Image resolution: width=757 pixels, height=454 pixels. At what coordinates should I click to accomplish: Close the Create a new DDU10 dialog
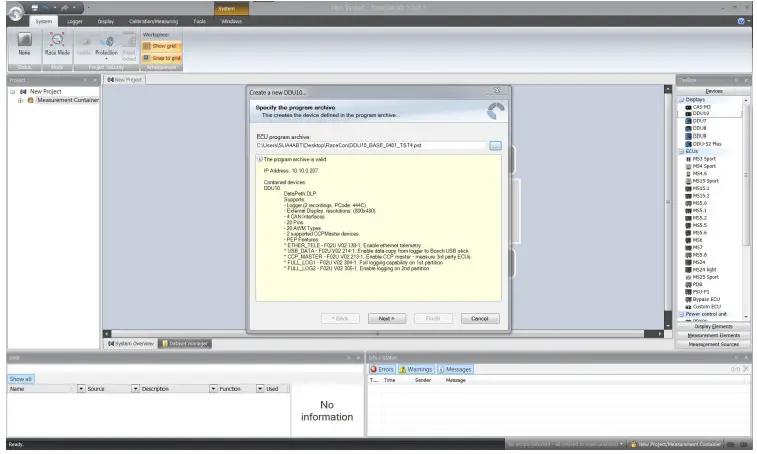497,91
